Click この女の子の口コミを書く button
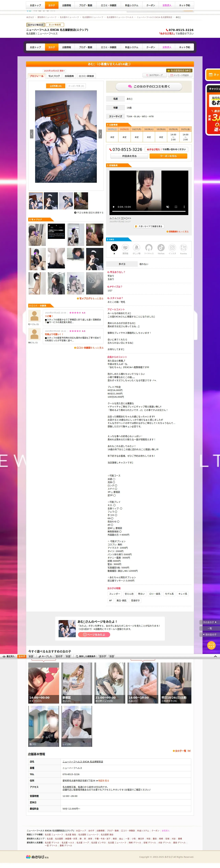Viewport: 220px width, 868px height. coord(149,87)
